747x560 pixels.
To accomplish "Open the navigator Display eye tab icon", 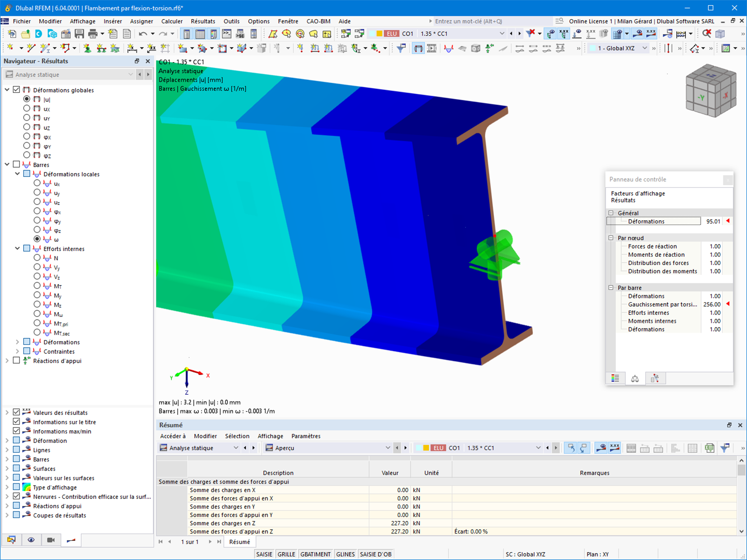I will [31, 540].
